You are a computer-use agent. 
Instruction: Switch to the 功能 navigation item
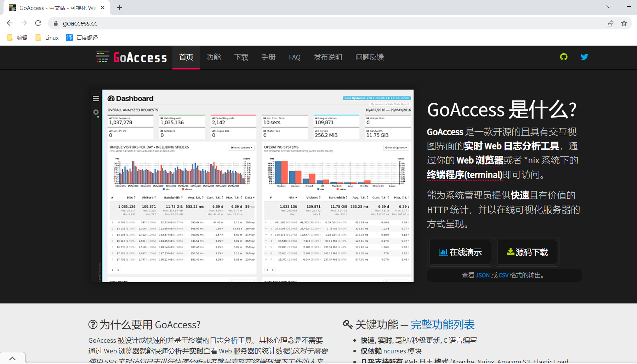pos(214,57)
